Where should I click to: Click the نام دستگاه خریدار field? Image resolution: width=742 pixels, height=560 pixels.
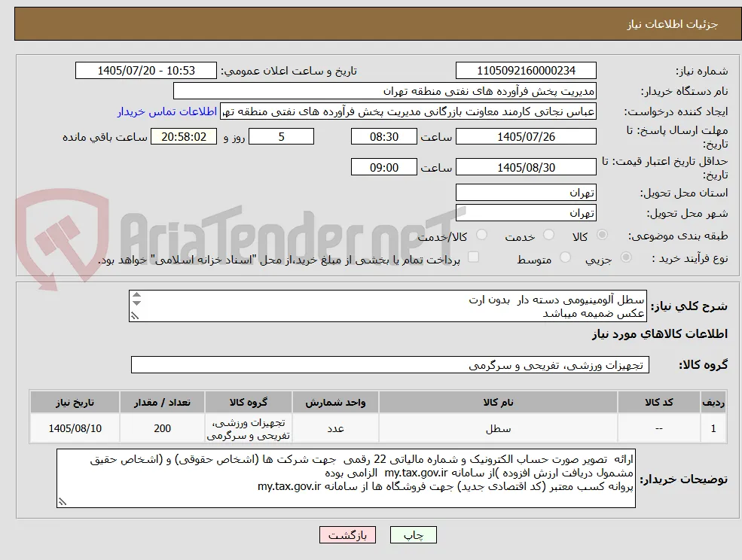385,91
